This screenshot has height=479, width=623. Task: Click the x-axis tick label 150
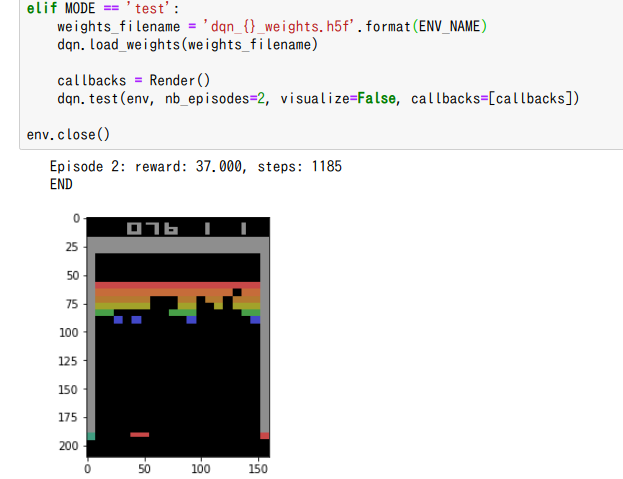click(x=258, y=469)
